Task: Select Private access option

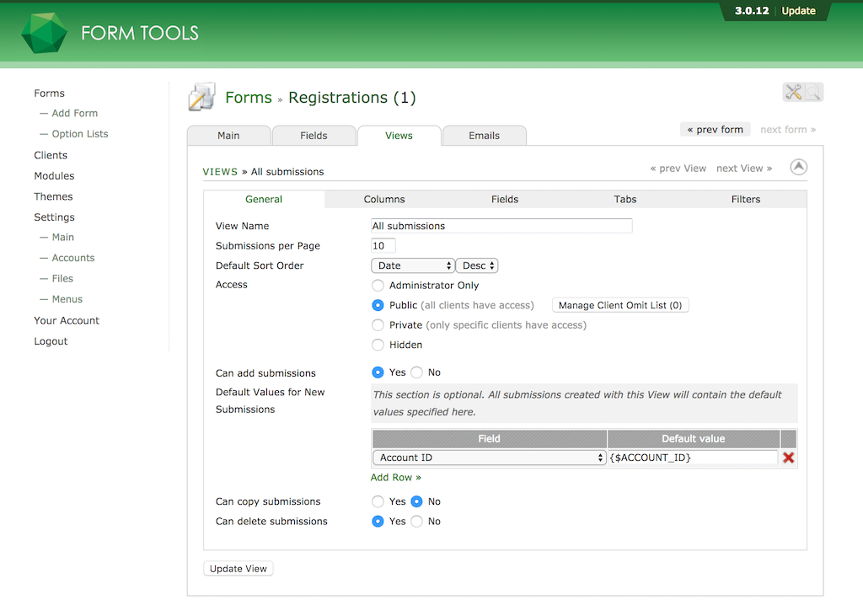Action: pos(378,324)
